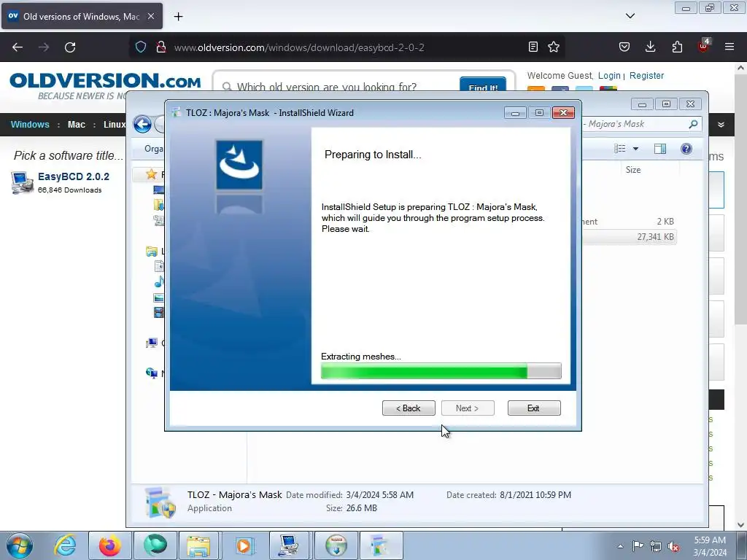Sort files by the Size column
This screenshot has height=560, width=747.
[632, 169]
